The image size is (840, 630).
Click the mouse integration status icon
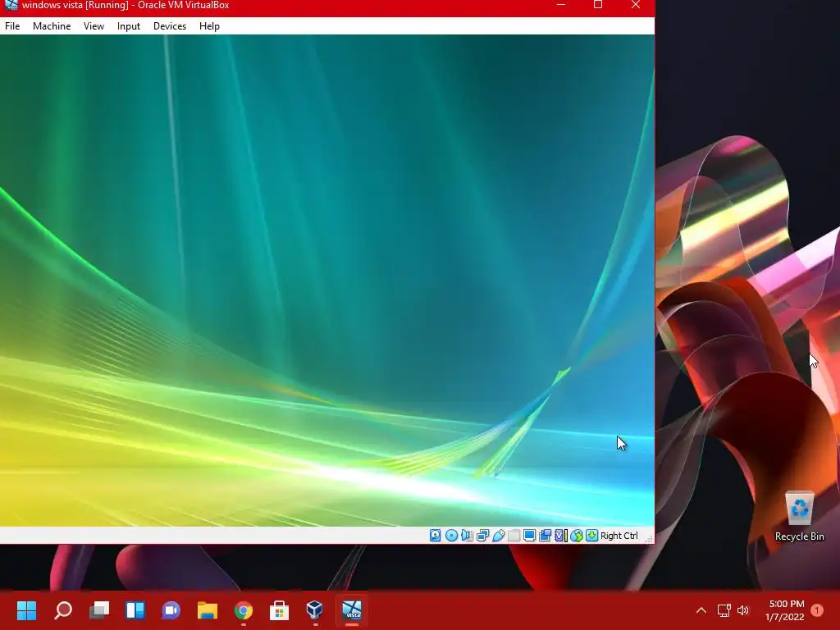coord(577,535)
